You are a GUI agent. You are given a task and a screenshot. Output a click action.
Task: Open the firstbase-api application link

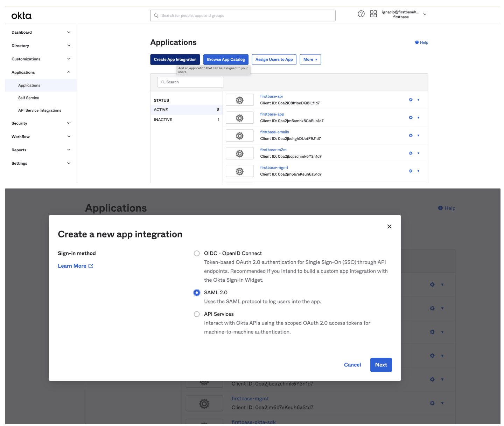(x=271, y=96)
